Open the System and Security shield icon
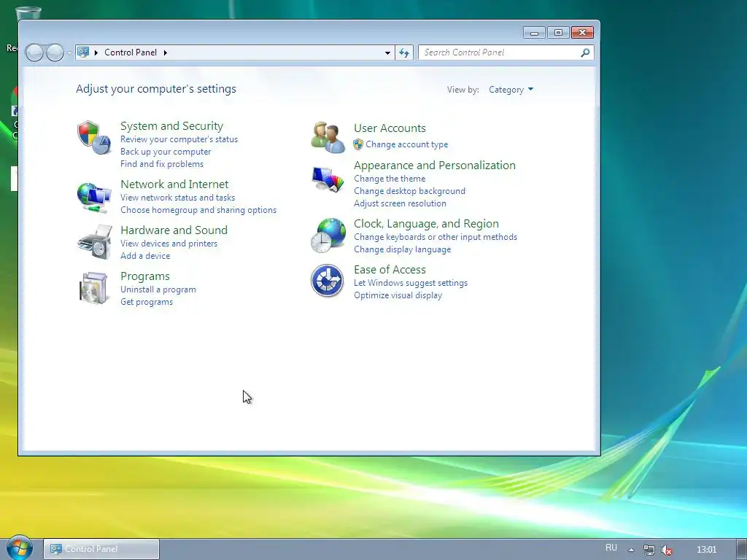Screen dimensions: 747x560 coord(94,138)
